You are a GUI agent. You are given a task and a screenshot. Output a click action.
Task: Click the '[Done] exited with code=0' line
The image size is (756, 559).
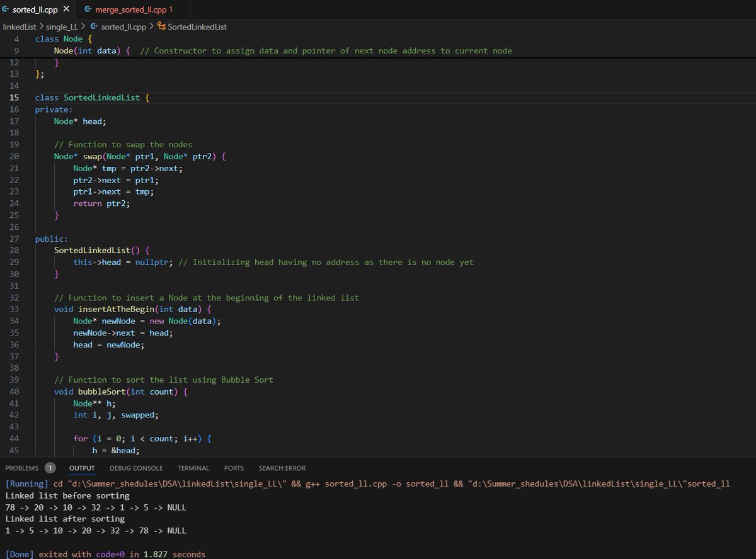pyautogui.click(x=105, y=554)
